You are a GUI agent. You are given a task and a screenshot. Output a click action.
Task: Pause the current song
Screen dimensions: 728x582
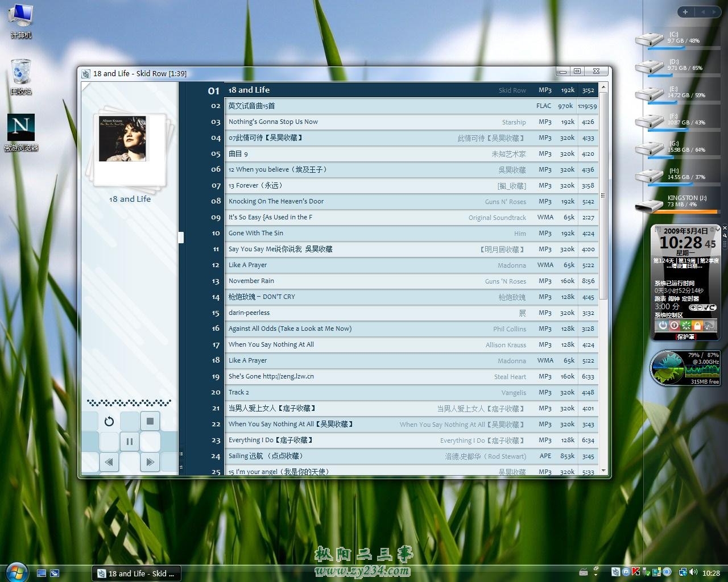tap(130, 441)
